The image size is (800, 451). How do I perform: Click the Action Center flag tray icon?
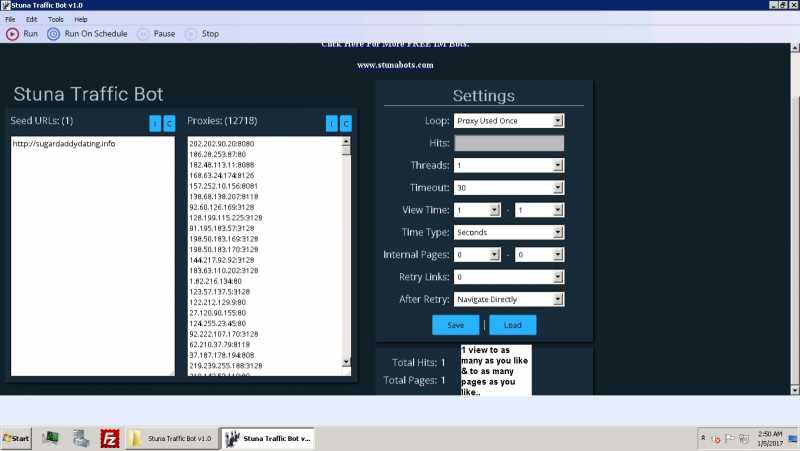click(x=730, y=438)
